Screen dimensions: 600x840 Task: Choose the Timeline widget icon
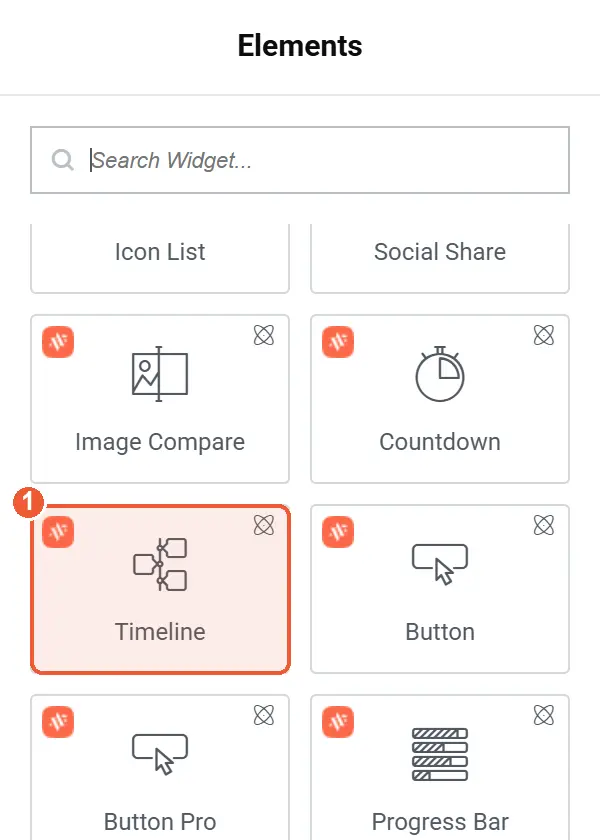click(x=160, y=564)
